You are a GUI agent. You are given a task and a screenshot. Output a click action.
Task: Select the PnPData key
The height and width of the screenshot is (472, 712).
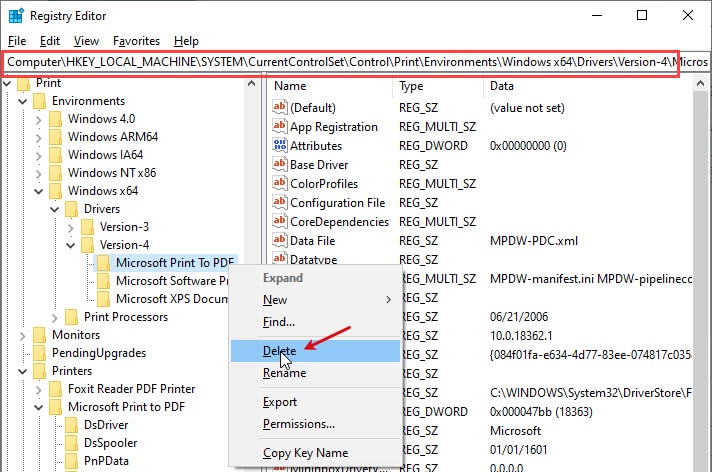(x=106, y=461)
